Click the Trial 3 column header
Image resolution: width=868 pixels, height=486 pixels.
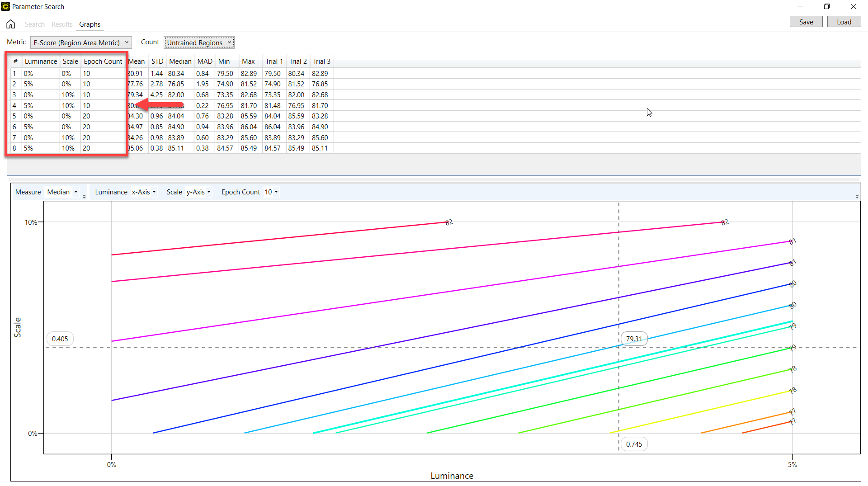(321, 61)
